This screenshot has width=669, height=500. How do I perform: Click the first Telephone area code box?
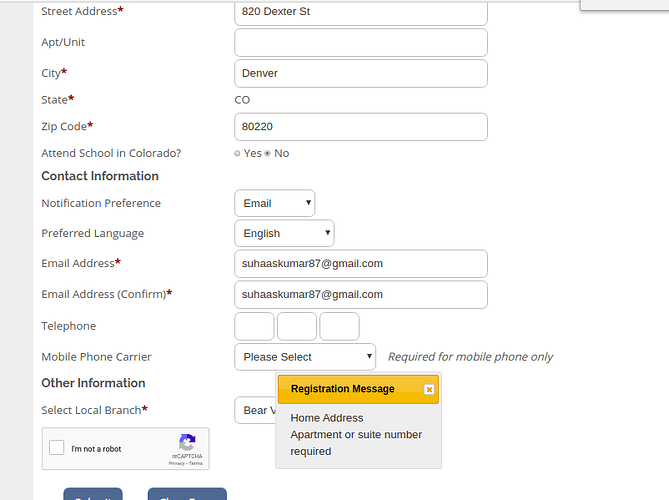coord(254,326)
